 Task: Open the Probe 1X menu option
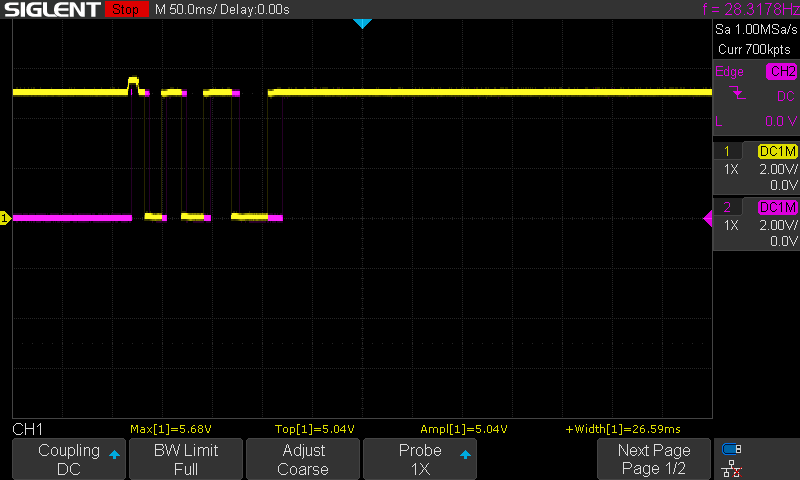click(420, 459)
